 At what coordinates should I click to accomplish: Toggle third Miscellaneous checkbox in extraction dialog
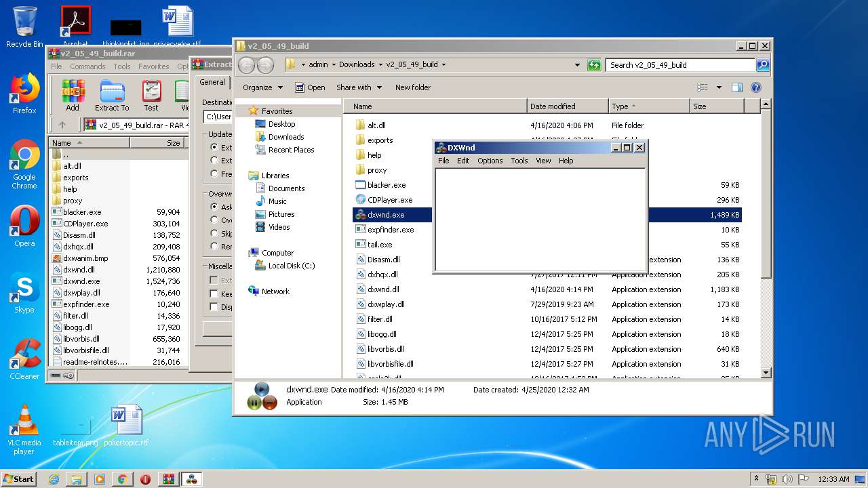click(x=214, y=307)
